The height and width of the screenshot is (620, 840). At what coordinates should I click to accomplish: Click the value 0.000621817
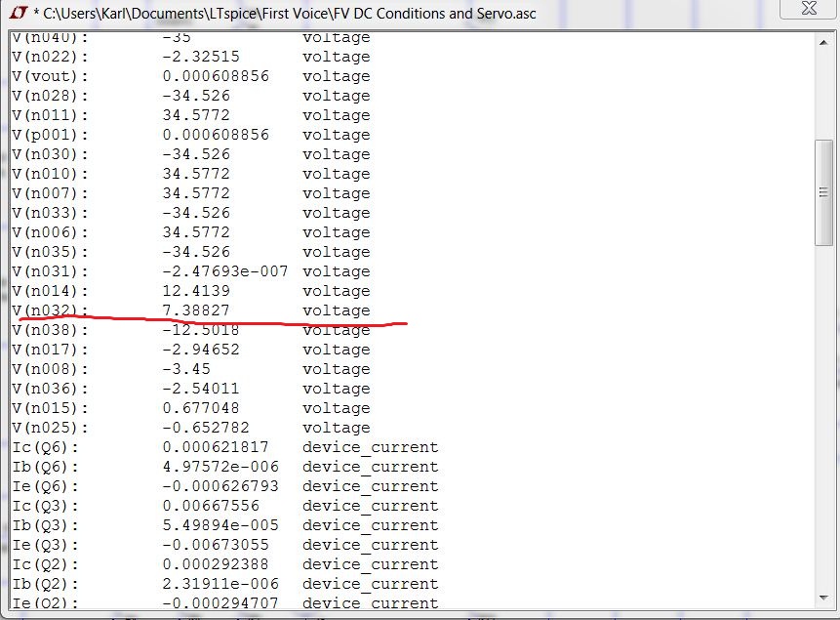pos(216,447)
